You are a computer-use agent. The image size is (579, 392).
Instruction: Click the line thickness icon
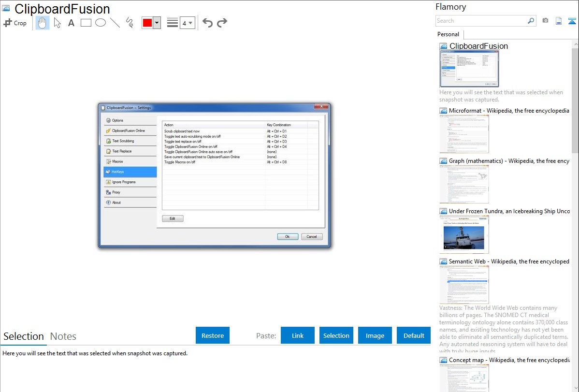tap(172, 23)
